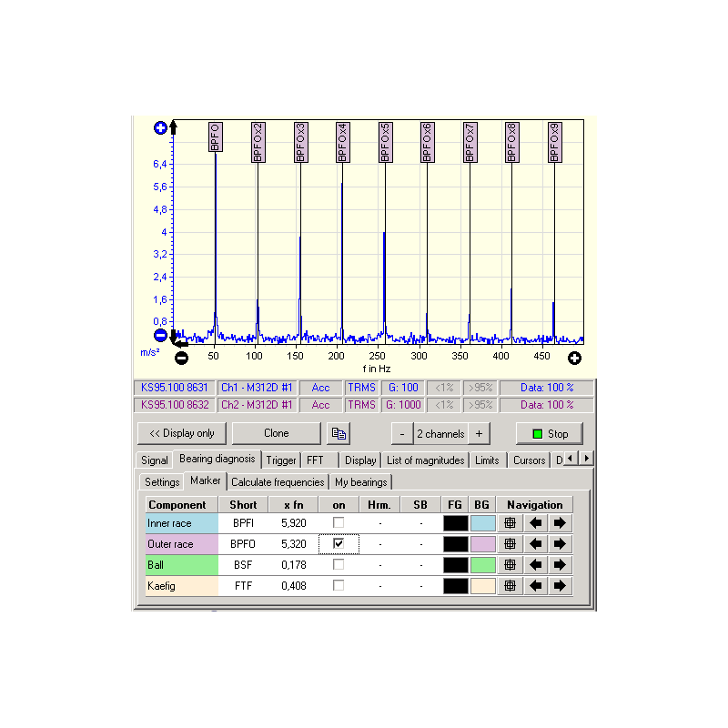Open pink BG color swatch for Outer race
The image size is (728, 728).
(x=483, y=544)
